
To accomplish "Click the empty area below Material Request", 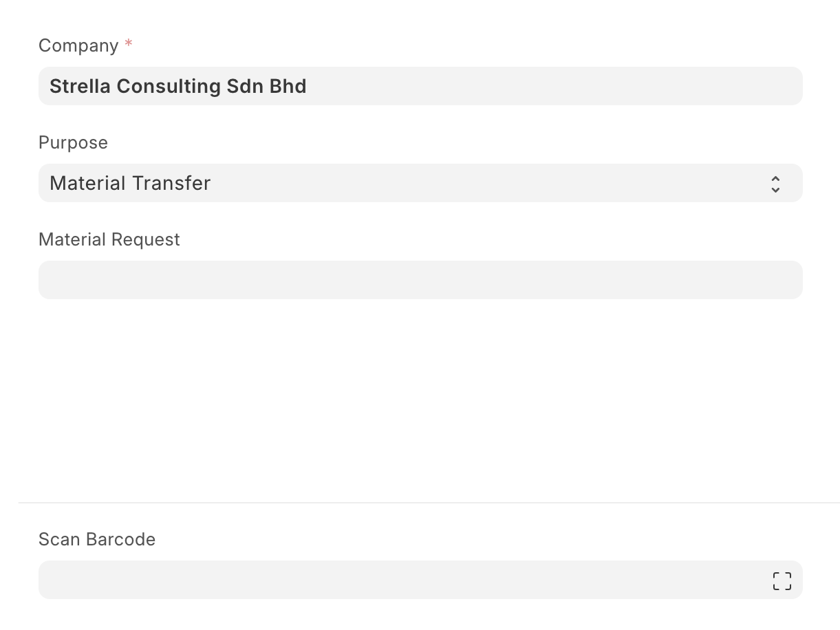I will coord(420,399).
